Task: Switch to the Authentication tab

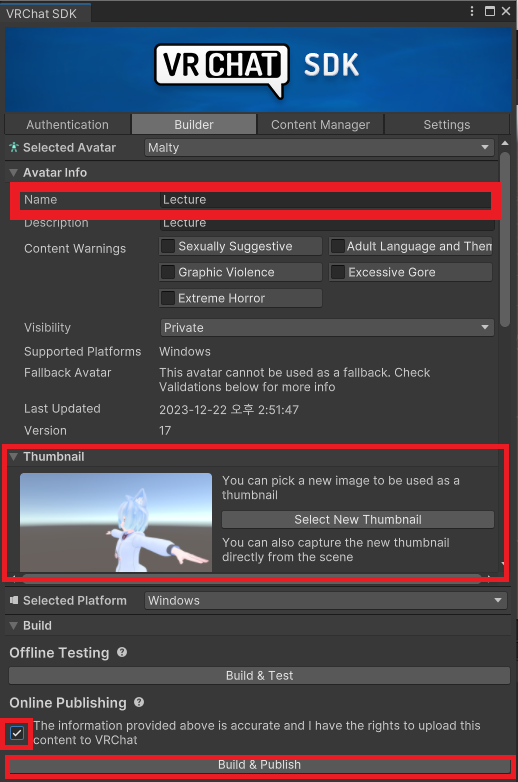Action: [67, 124]
